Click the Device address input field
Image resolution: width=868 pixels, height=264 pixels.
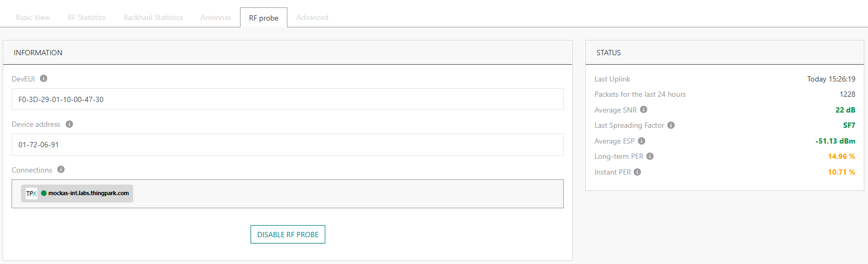point(287,145)
